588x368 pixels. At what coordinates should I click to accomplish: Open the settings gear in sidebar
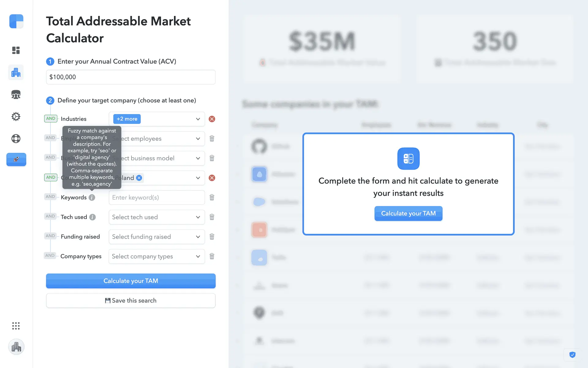(x=16, y=117)
